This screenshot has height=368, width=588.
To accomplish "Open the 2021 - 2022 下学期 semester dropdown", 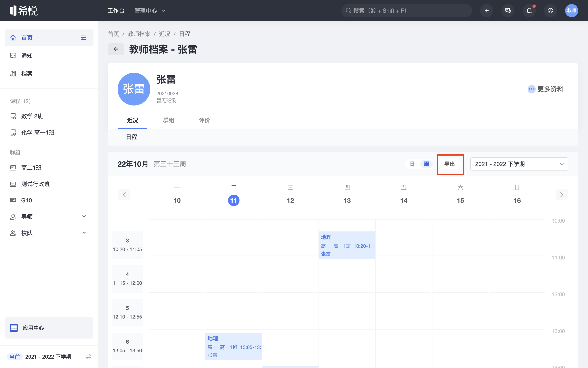I will 519,164.
